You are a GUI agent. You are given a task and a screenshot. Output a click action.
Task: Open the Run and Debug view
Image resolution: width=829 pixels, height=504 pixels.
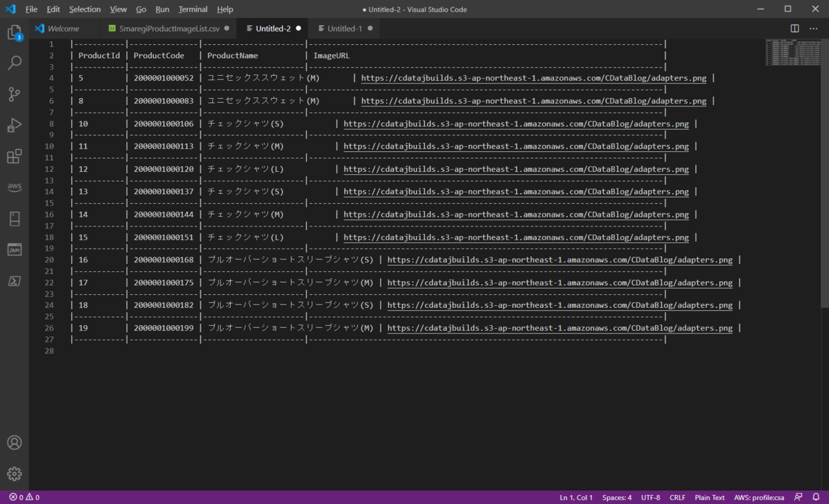point(14,126)
